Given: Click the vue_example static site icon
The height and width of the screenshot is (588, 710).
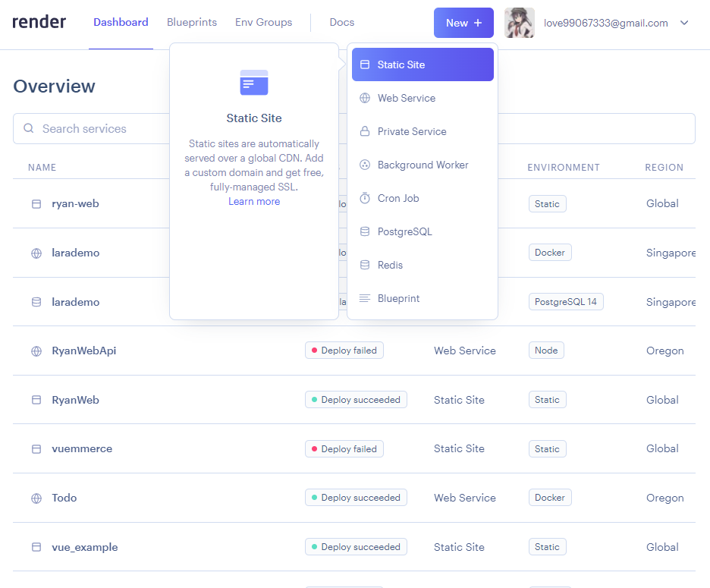Looking at the screenshot, I should tap(36, 547).
